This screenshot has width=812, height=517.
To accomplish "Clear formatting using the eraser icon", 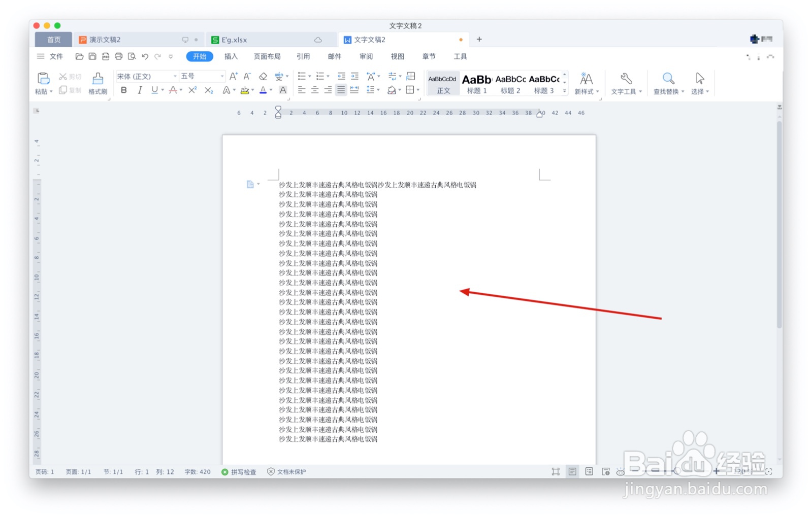I will pos(263,76).
